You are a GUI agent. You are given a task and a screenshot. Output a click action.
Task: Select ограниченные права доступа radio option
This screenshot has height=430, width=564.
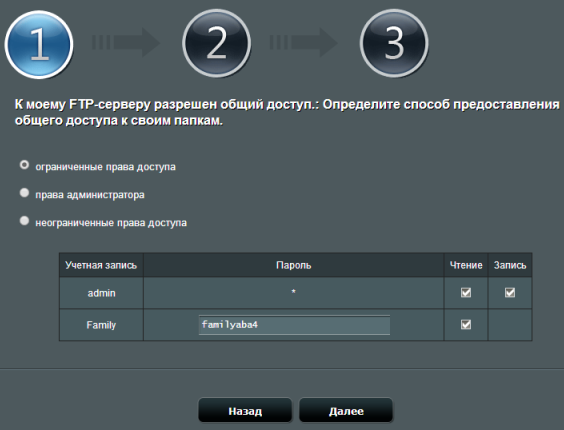[24, 165]
